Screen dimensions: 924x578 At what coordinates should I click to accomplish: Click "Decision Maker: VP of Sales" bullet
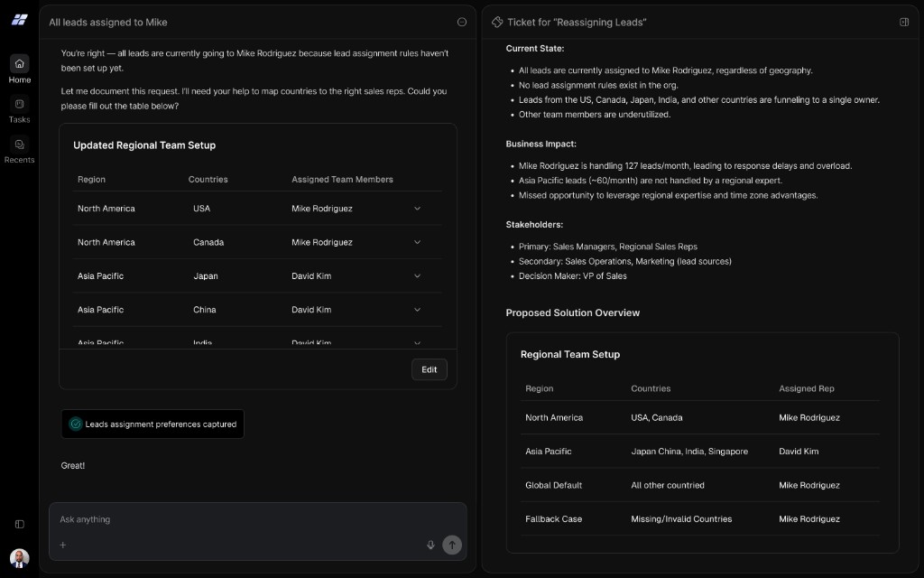pos(572,276)
